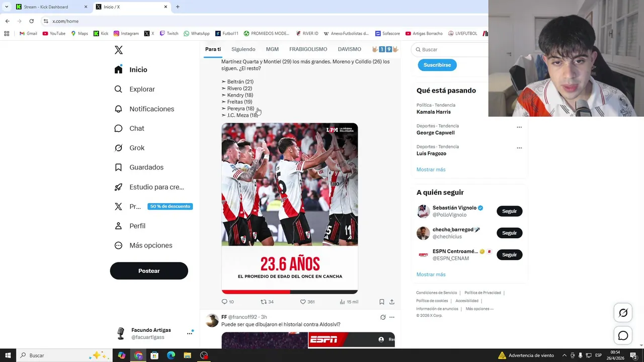Open Kick bookmark in bookmarks bar
644x362 pixels.
[x=101, y=34]
